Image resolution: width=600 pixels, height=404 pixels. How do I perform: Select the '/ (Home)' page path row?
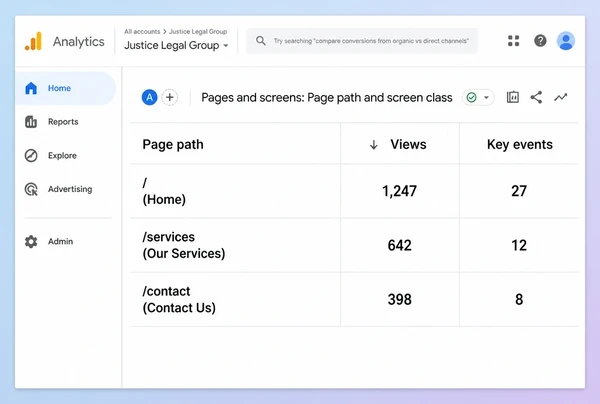(x=354, y=191)
